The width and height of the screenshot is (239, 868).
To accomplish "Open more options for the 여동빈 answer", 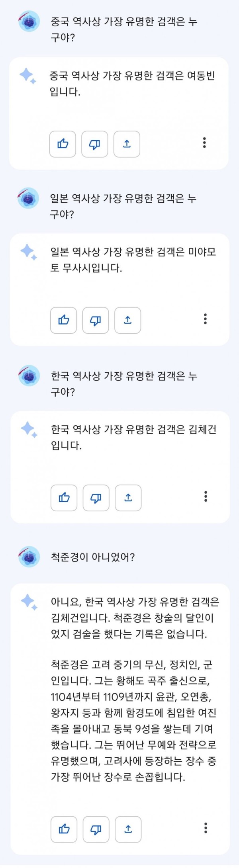I will pyautogui.click(x=204, y=143).
